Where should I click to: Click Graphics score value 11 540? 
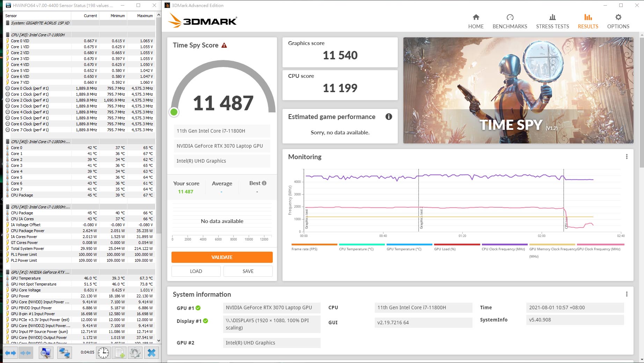point(340,55)
